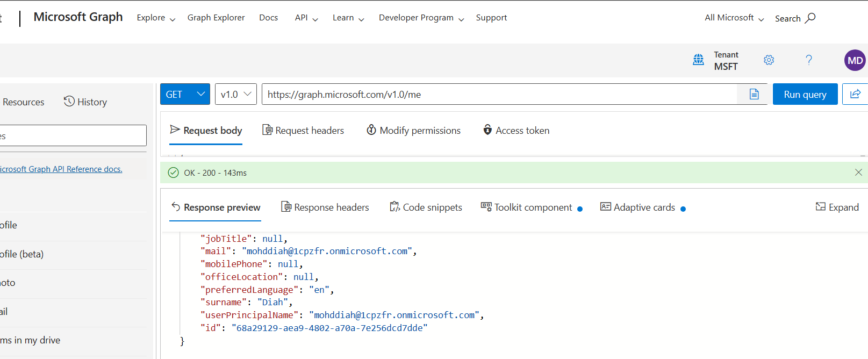This screenshot has height=359, width=868.
Task: Open Modify permissions tab
Action: 414,131
